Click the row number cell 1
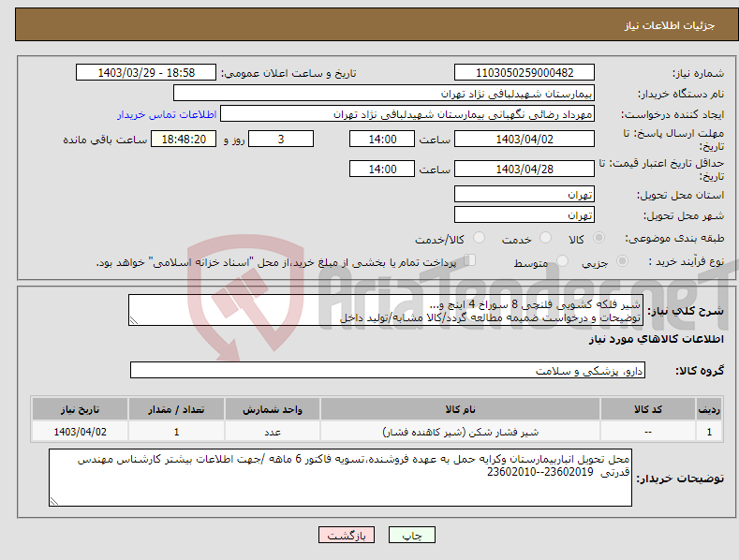Image resolution: width=739 pixels, height=560 pixels. [709, 432]
